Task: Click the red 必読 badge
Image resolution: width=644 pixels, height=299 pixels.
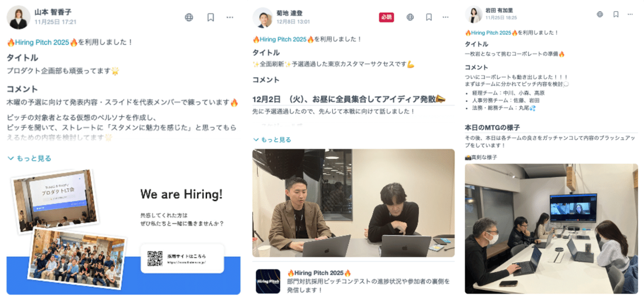Action: point(386,17)
